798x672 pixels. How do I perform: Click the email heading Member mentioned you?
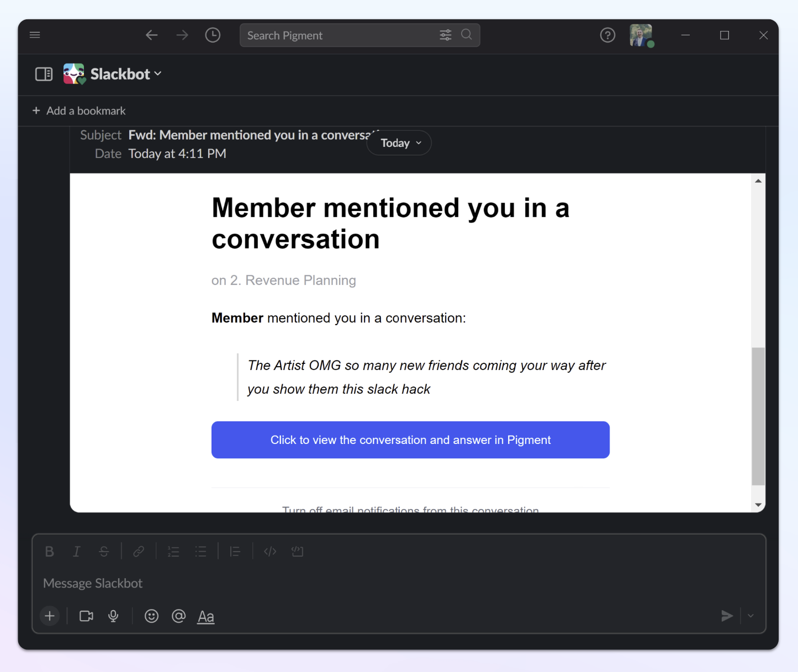tap(390, 224)
